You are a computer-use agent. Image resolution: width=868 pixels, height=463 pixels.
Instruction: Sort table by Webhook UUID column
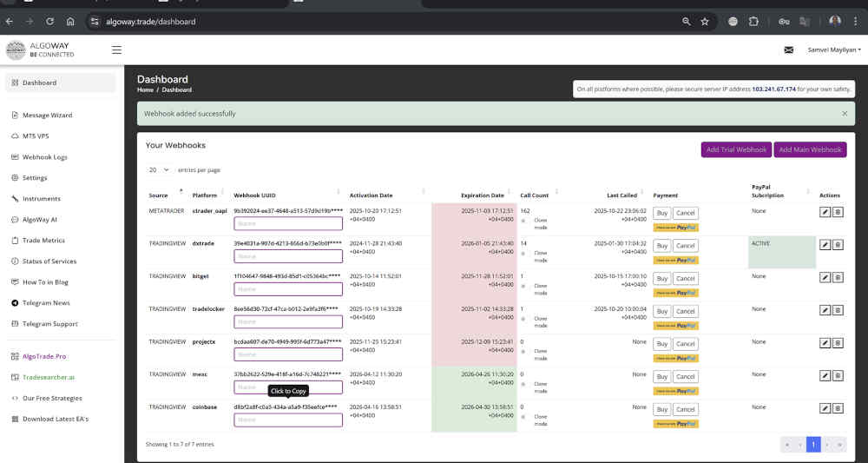point(254,195)
